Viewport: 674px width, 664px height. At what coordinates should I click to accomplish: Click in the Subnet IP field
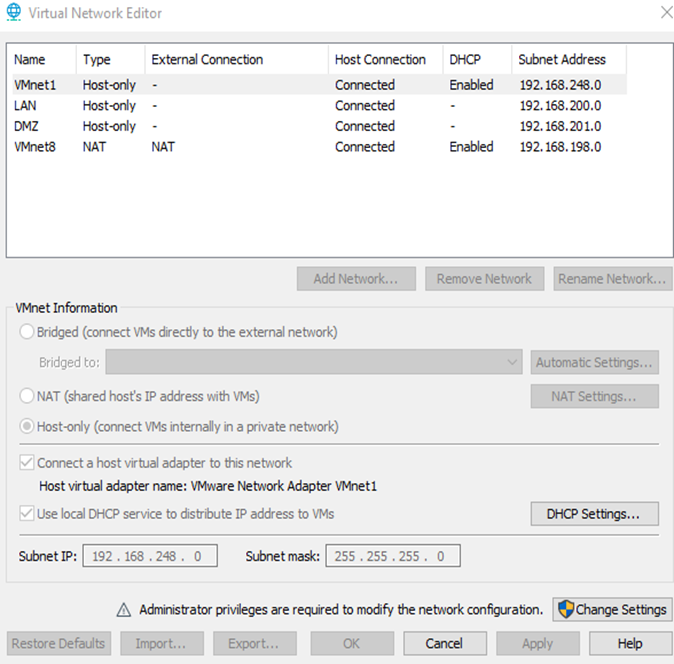(150, 556)
